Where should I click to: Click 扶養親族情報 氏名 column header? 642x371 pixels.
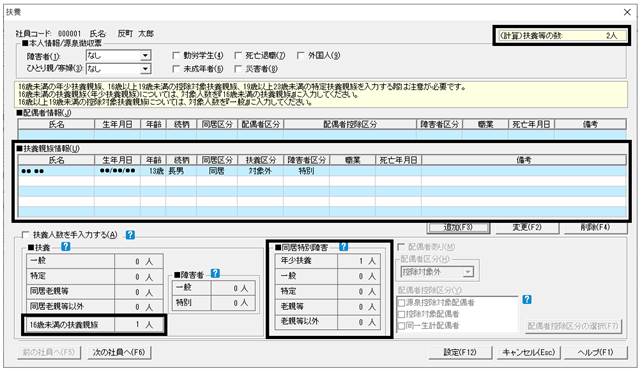pyautogui.click(x=57, y=160)
